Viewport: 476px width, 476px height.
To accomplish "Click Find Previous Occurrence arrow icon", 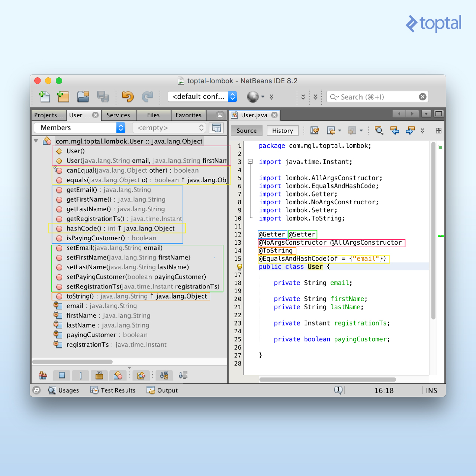I will (x=395, y=131).
